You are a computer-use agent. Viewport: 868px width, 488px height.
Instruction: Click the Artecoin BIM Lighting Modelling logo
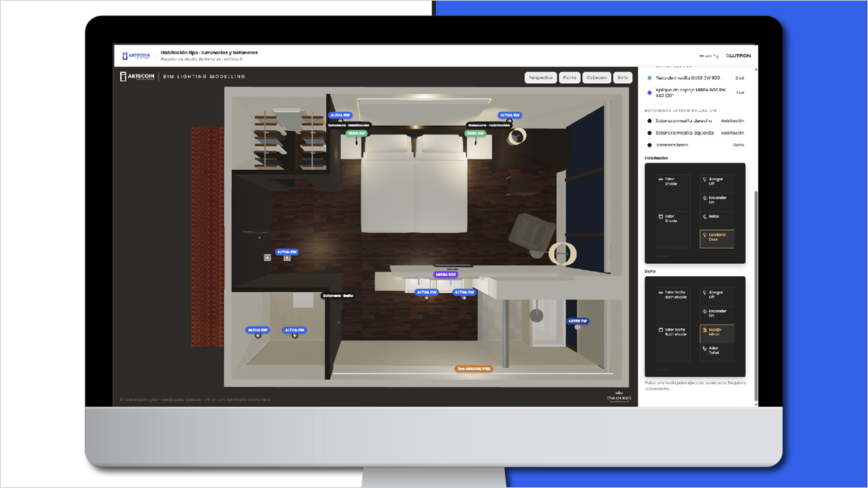tap(182, 77)
